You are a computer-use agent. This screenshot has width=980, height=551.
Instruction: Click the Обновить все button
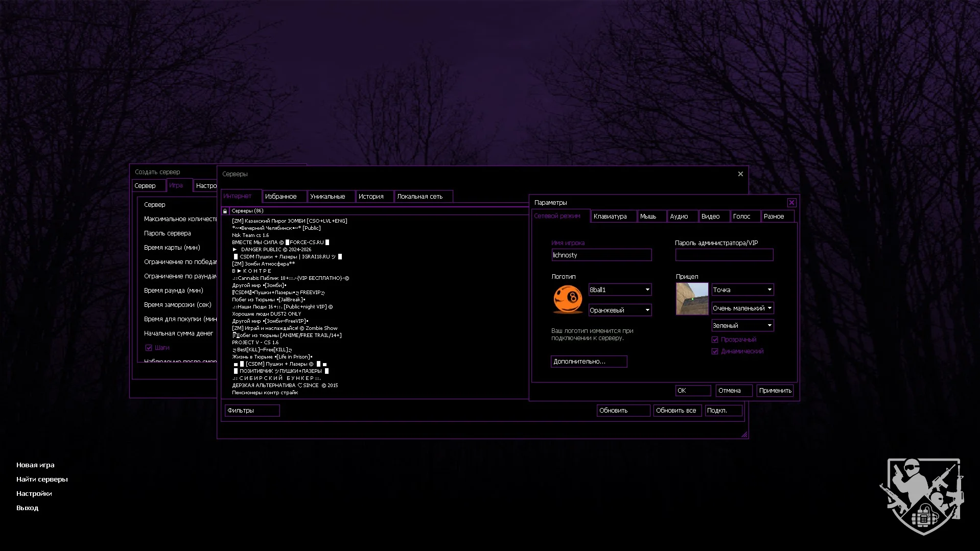click(676, 411)
